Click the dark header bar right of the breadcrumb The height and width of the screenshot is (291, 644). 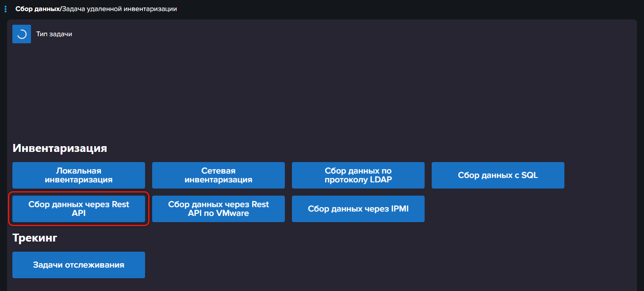[398, 9]
